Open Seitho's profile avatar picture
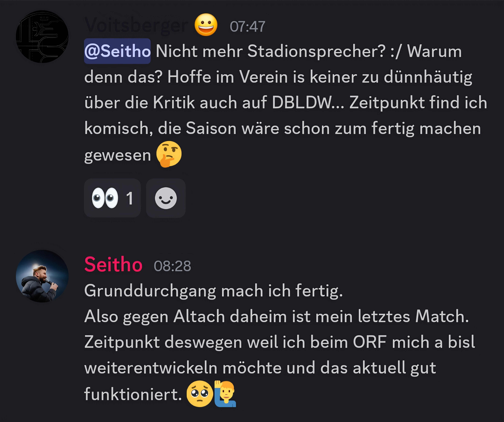The height and width of the screenshot is (422, 504). point(42,276)
